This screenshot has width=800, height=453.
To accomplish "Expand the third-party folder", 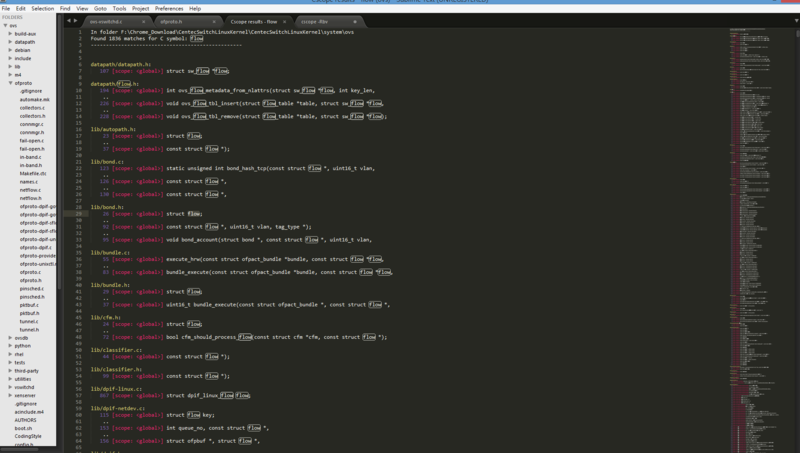I will tap(10, 371).
